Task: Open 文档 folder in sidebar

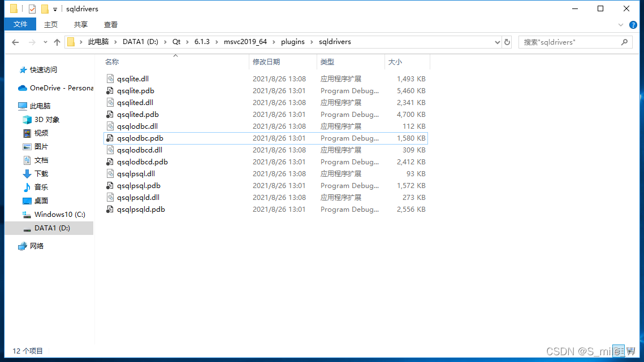Action: click(x=41, y=160)
